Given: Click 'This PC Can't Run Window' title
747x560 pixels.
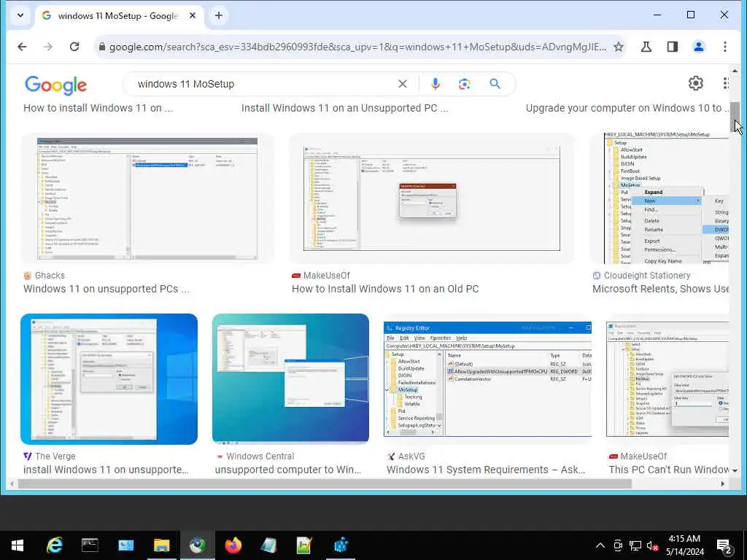Looking at the screenshot, I should click(x=668, y=470).
